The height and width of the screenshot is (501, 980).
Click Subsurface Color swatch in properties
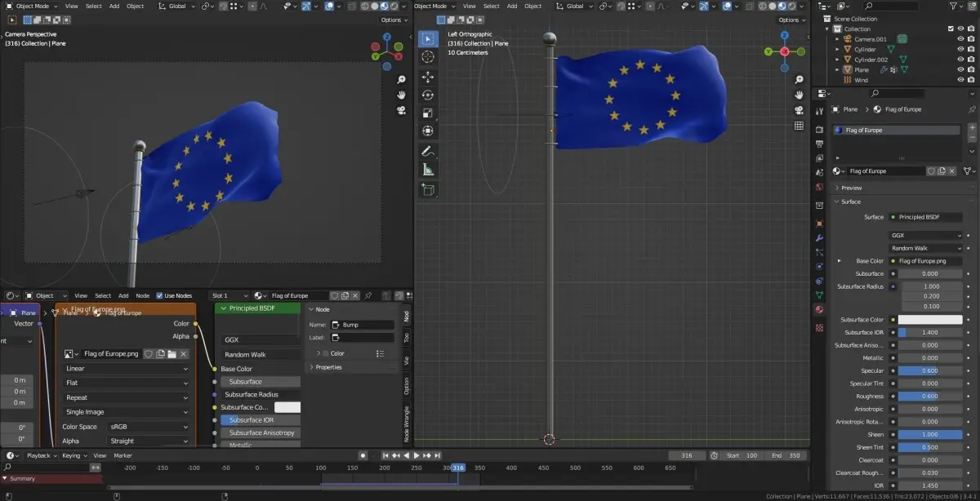pos(931,320)
